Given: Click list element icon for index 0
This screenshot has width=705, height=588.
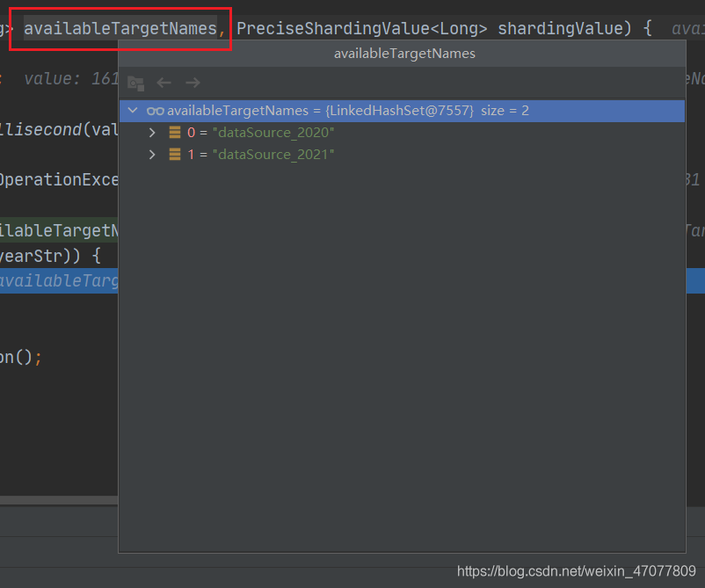Looking at the screenshot, I should click(x=175, y=132).
